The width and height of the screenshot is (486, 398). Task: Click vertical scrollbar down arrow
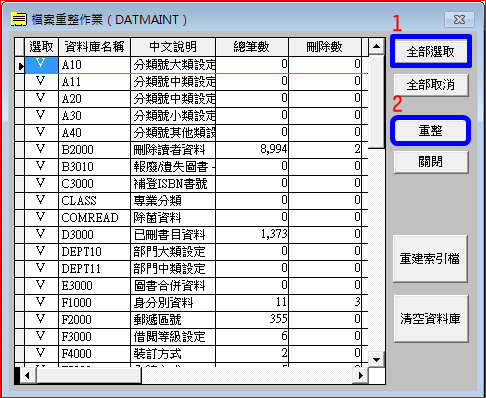(377, 359)
